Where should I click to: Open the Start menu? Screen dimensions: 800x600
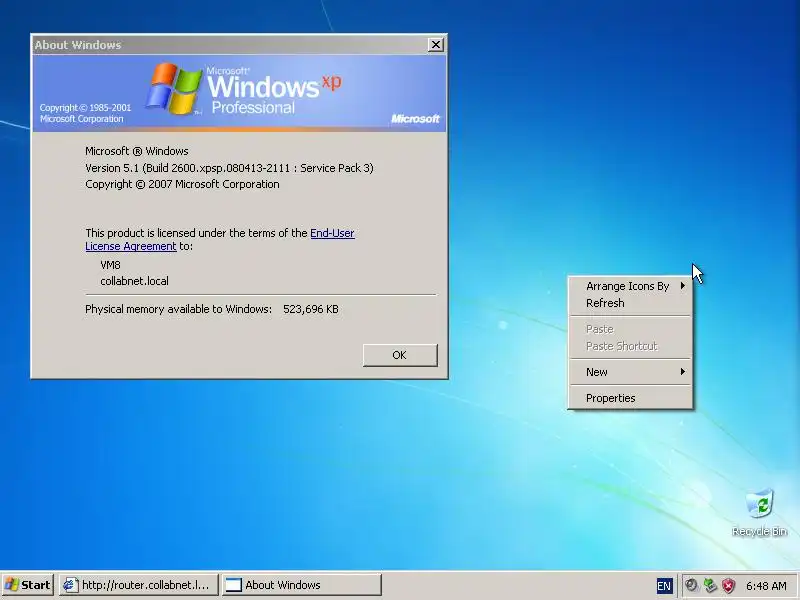(28, 585)
